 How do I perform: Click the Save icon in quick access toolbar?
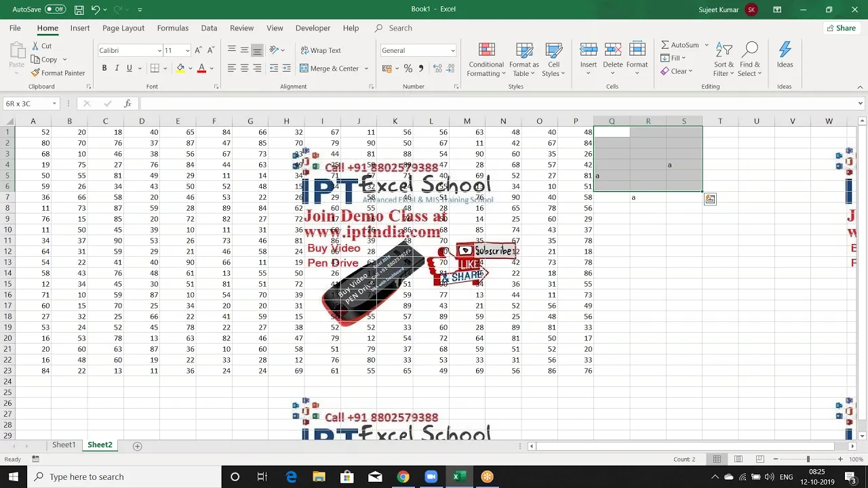[79, 9]
